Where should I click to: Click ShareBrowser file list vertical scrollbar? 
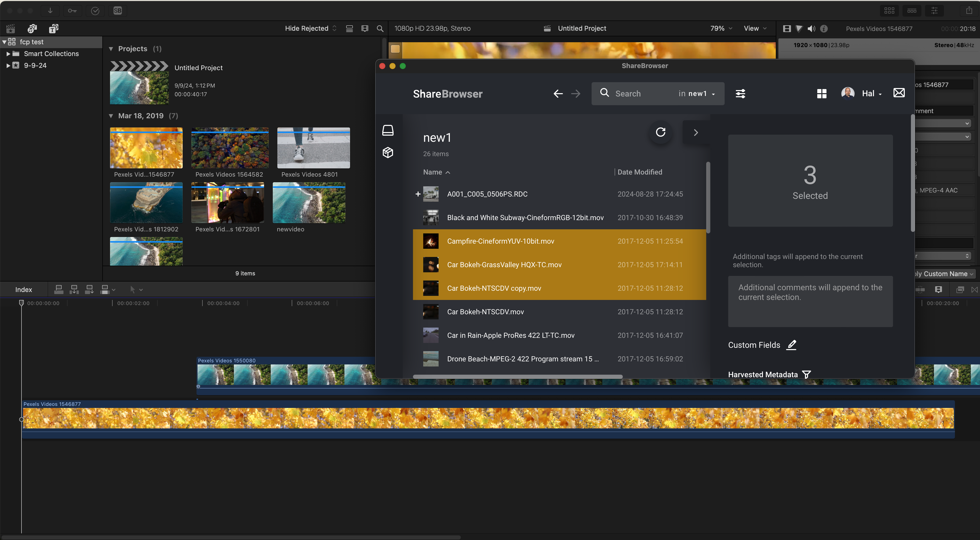708,198
